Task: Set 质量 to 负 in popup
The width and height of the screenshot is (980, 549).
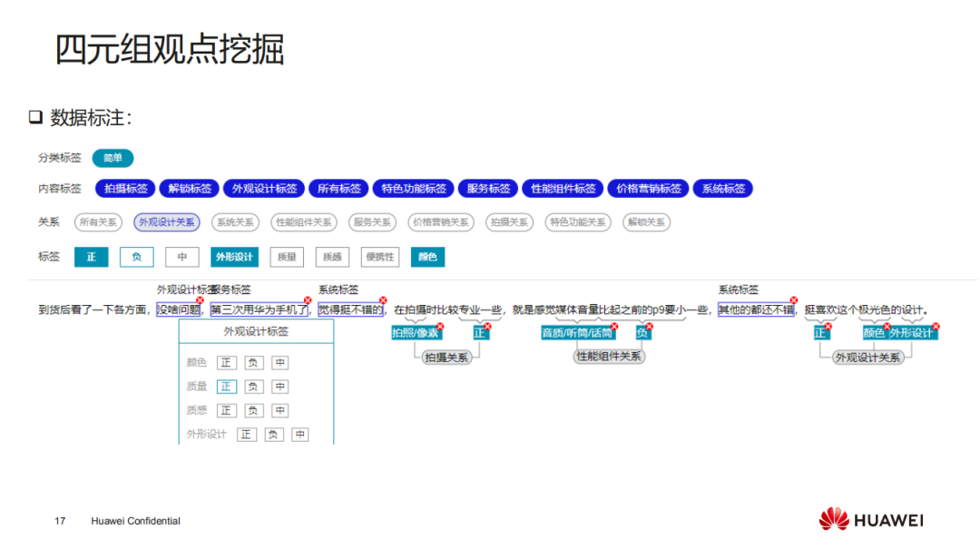Action: pos(253,387)
